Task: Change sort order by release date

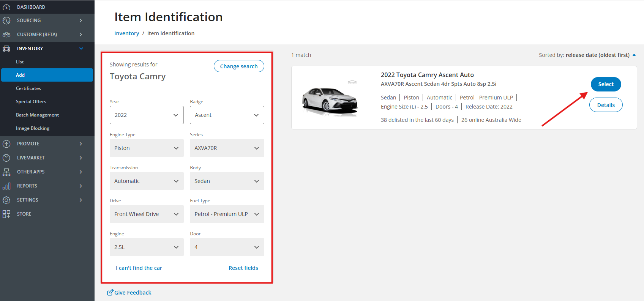Action: click(x=597, y=55)
